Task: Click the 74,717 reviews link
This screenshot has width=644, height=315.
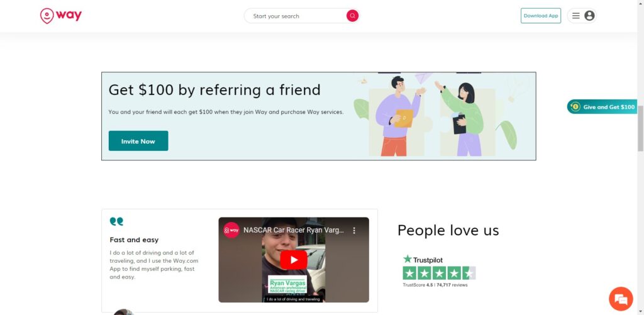Action: point(452,285)
